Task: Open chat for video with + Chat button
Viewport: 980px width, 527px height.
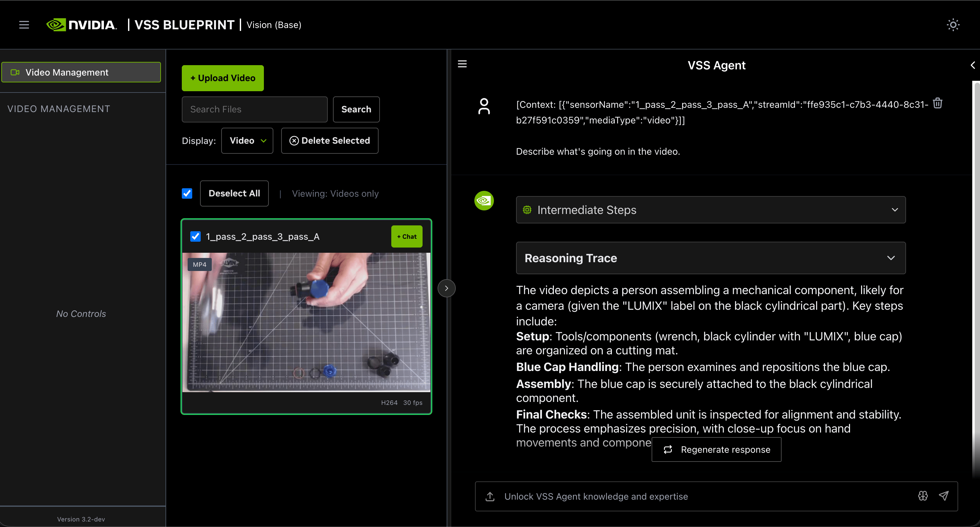Action: point(407,236)
